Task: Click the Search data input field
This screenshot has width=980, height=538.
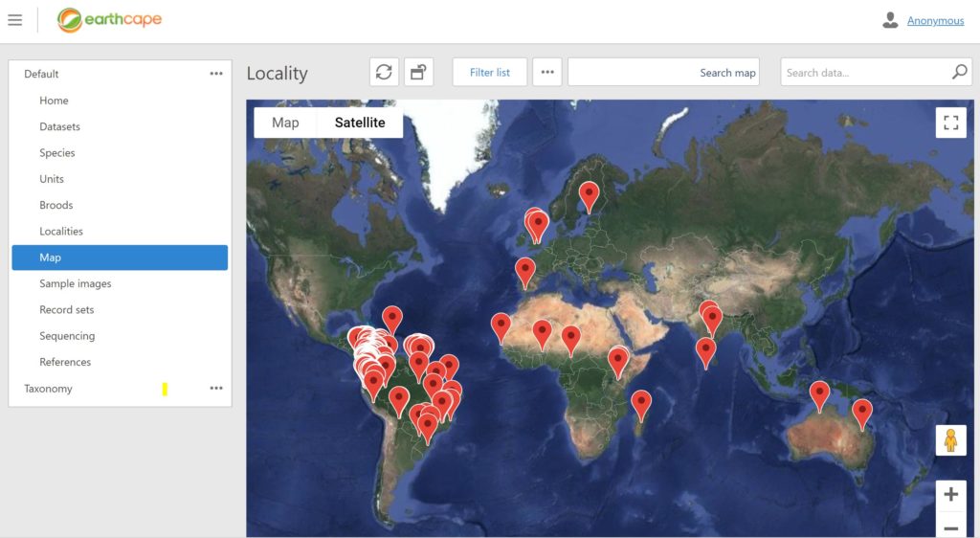Action: coord(861,72)
